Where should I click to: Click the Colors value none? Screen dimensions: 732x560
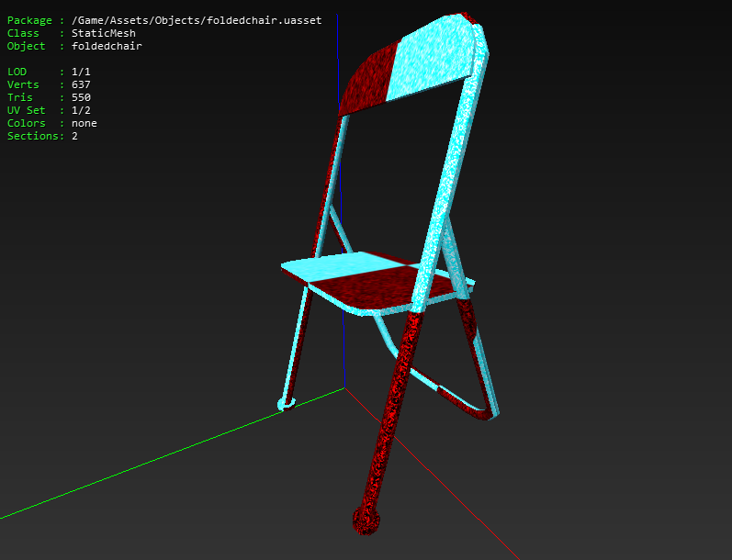pyautogui.click(x=84, y=123)
